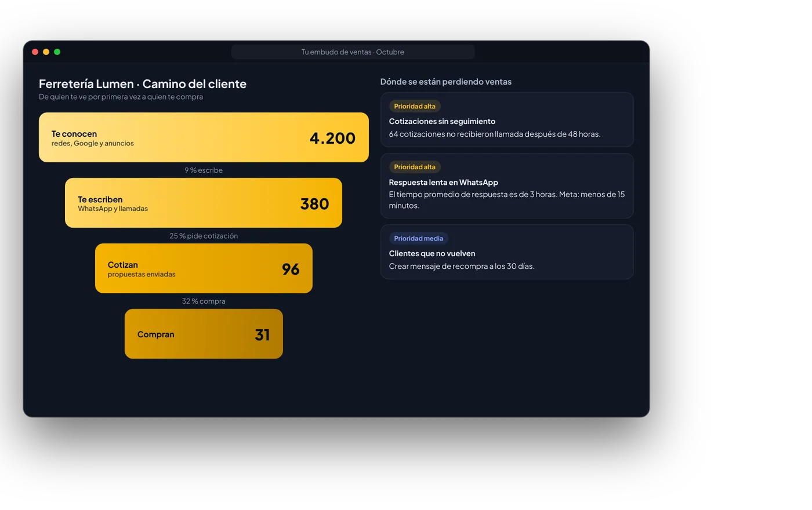
Task: Click 'Dónde se están perdiendo ventas' heading
Action: point(446,82)
